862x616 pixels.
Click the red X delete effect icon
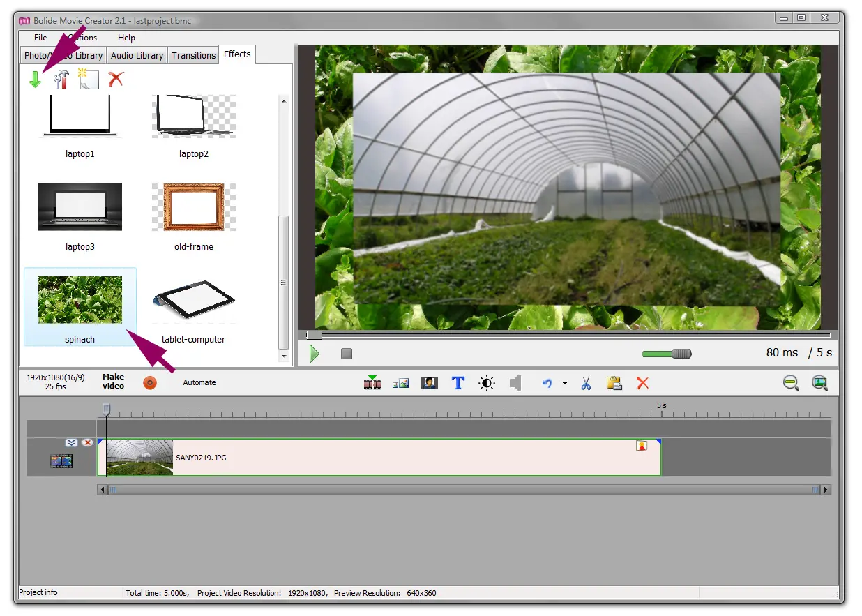coord(116,79)
